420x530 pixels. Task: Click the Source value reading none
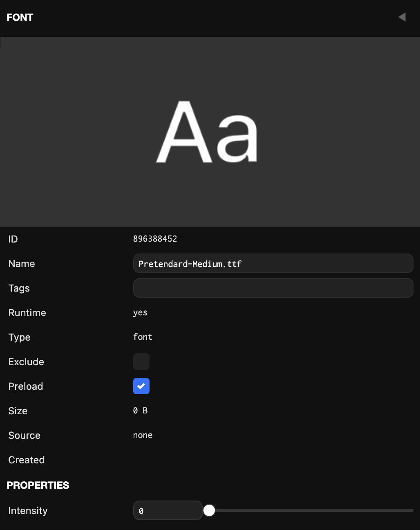pyautogui.click(x=142, y=435)
